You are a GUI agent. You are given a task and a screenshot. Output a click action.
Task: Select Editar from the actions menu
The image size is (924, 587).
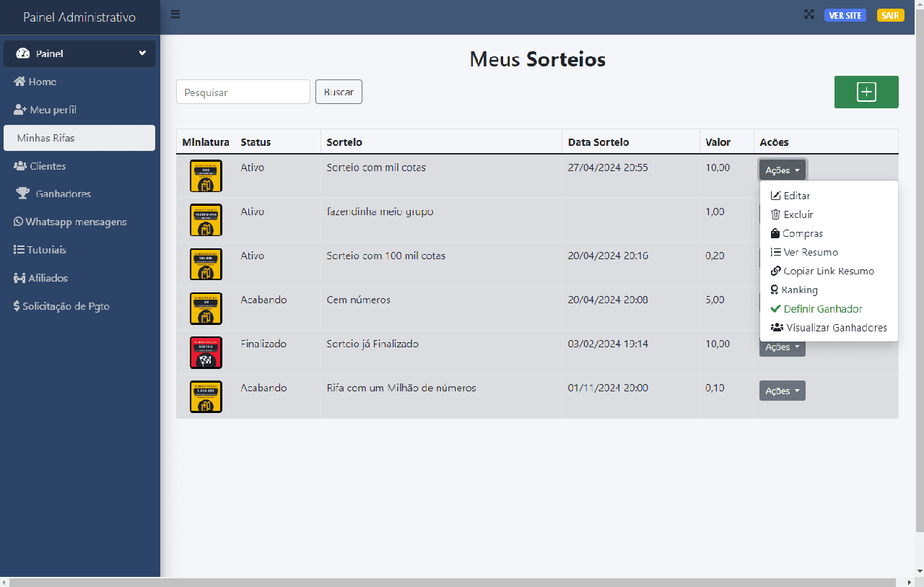[796, 196]
